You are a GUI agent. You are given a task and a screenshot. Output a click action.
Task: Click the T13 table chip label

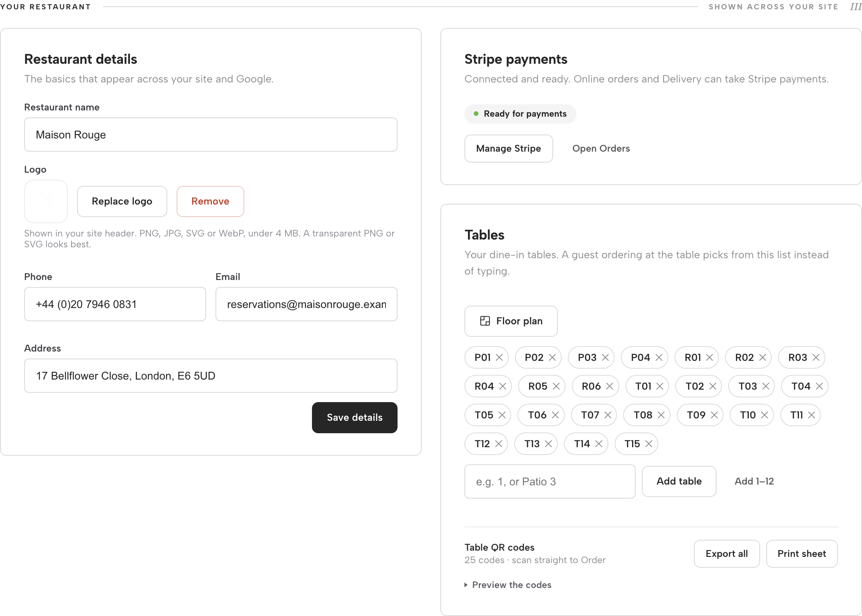pyautogui.click(x=532, y=444)
